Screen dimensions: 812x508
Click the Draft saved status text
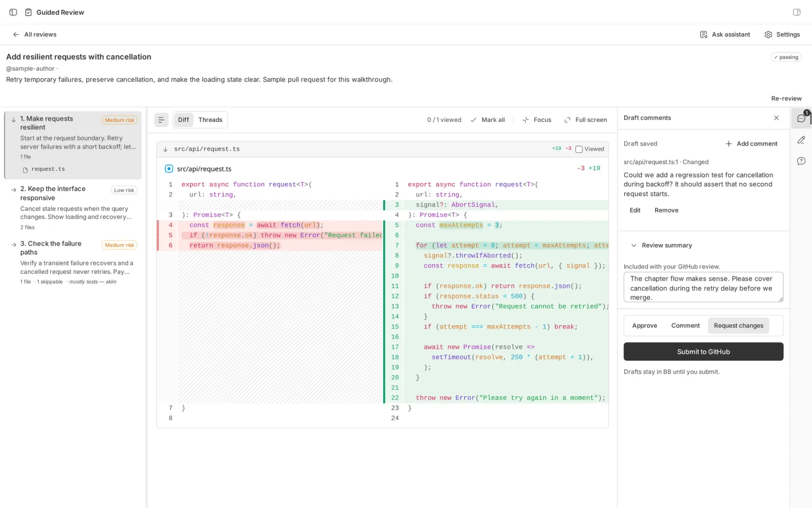click(x=640, y=144)
